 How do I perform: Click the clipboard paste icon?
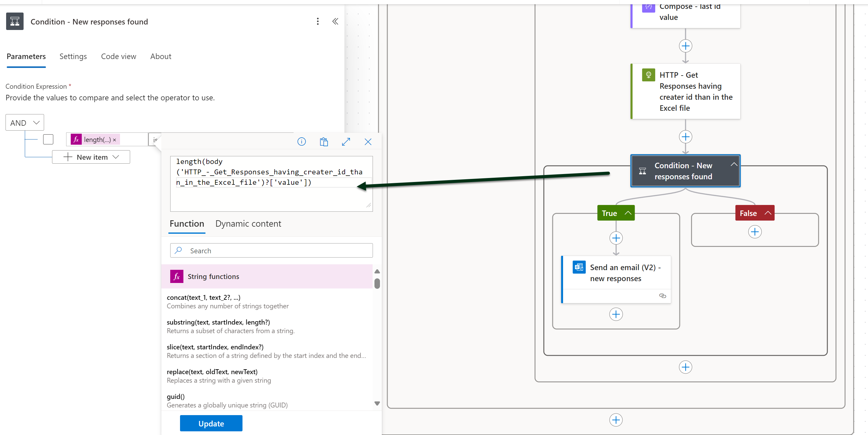point(324,142)
